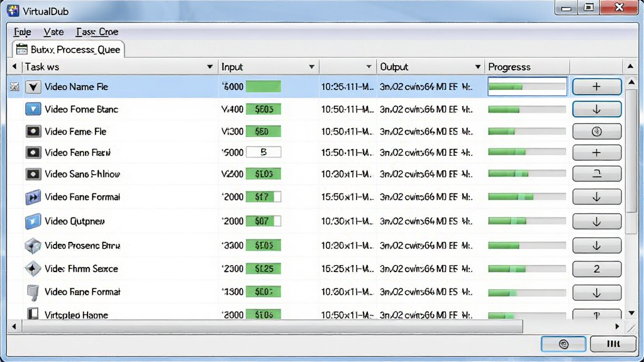
Task: Click the plus button in Video Fenn Flani row
Action: coord(597,153)
